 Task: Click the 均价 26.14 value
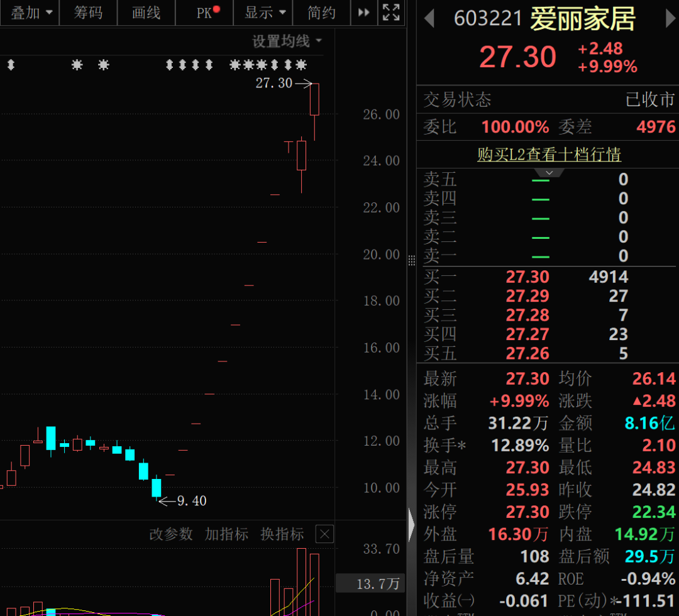[654, 379]
